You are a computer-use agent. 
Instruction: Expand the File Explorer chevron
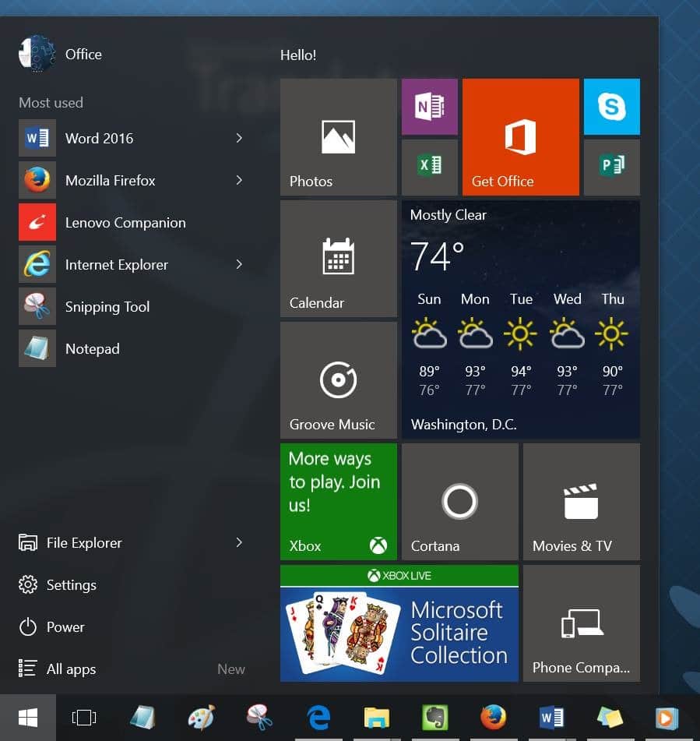(x=239, y=542)
